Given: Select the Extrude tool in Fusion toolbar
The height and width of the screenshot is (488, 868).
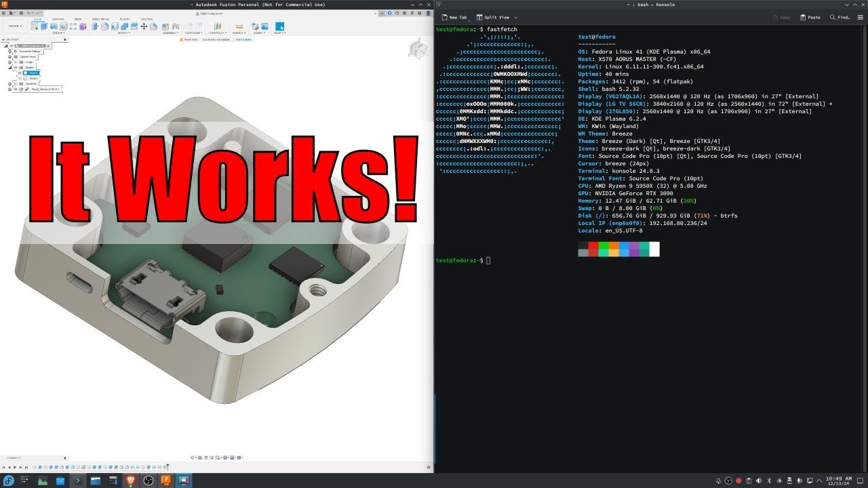Looking at the screenshot, I should tap(44, 26).
